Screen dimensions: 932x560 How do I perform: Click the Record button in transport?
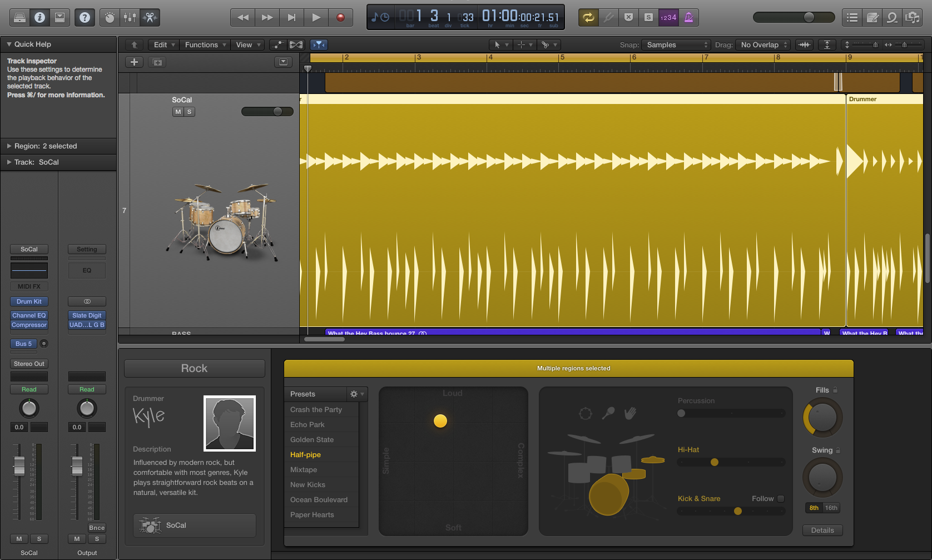pyautogui.click(x=340, y=17)
